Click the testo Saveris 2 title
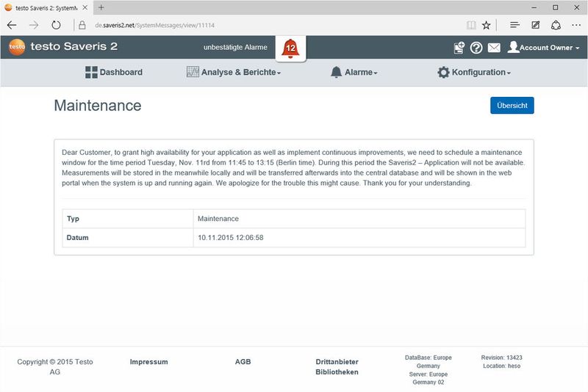 tap(74, 46)
